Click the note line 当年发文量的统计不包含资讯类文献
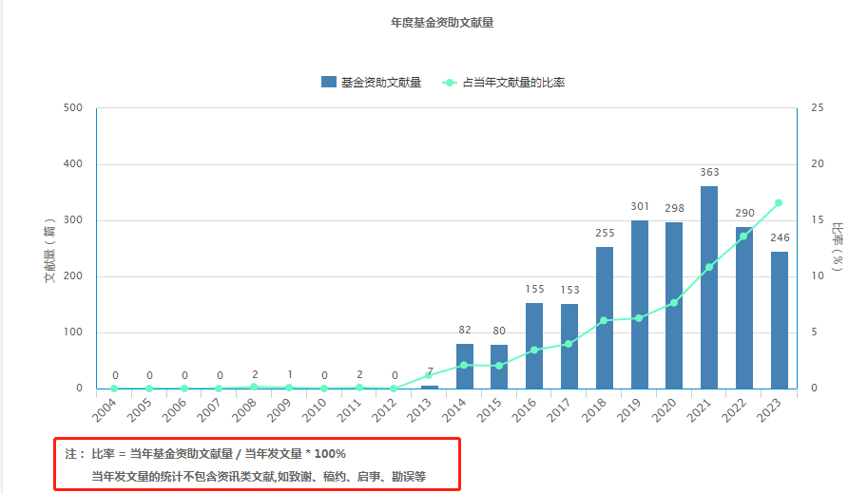The height and width of the screenshot is (493, 868). point(259,477)
